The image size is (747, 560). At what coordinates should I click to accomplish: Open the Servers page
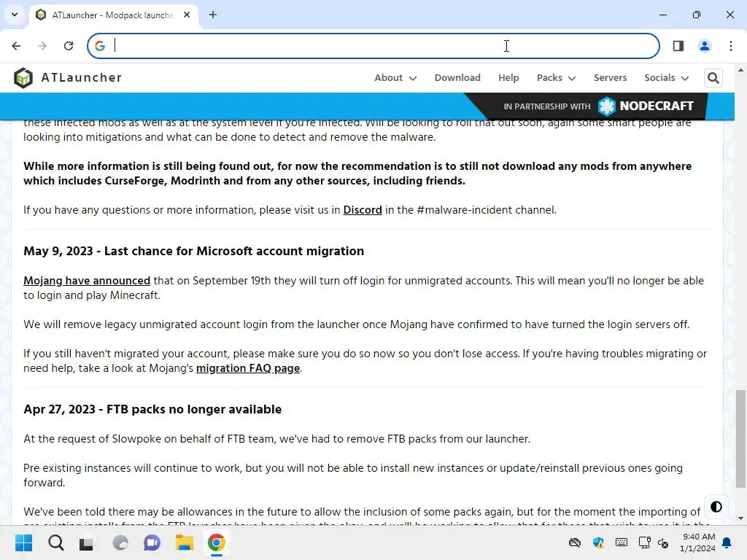pos(611,77)
